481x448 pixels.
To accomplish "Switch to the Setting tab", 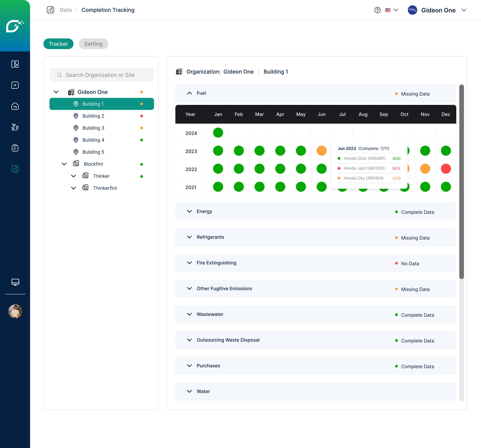I will click(x=93, y=44).
